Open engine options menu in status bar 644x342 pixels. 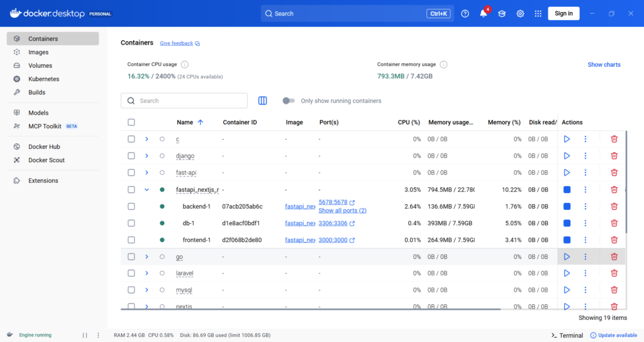click(98, 335)
